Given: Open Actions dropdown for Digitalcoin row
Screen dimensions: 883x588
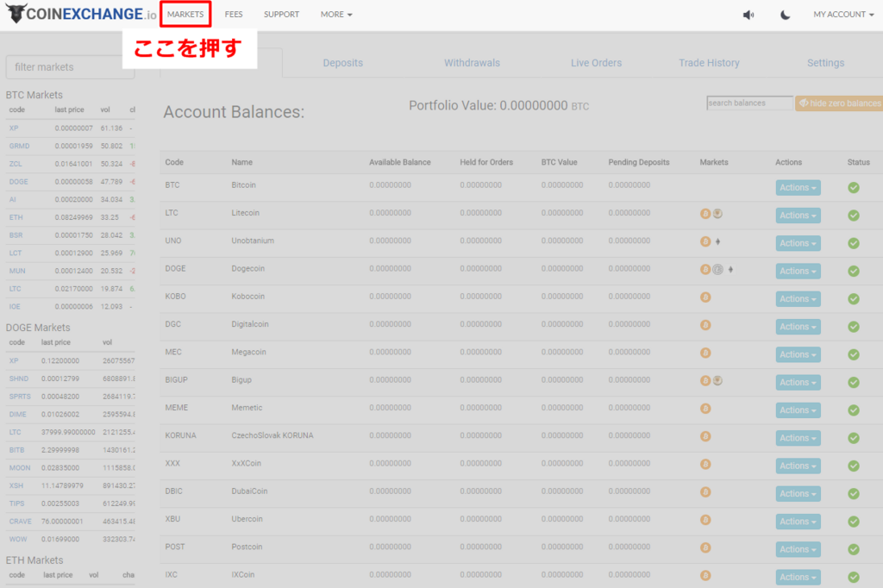Looking at the screenshot, I should (x=798, y=327).
